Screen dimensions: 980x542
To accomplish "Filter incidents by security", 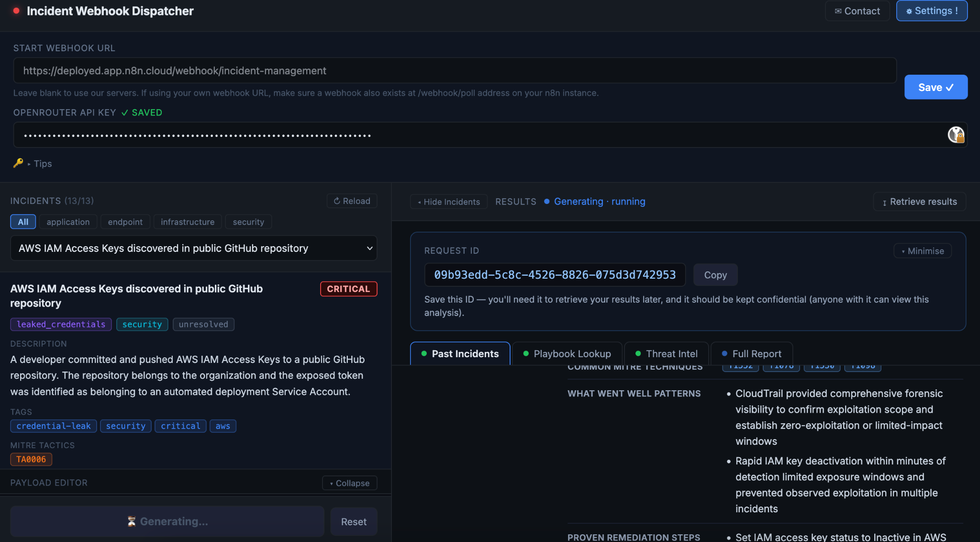I will 248,222.
